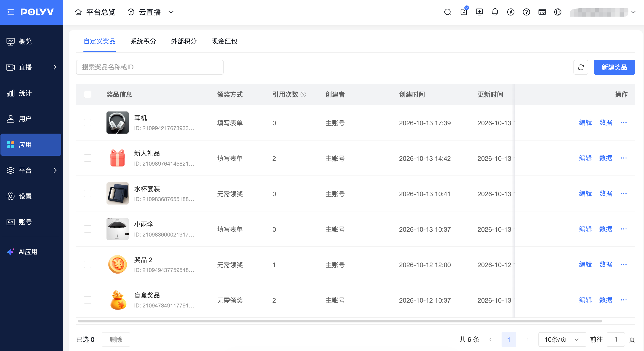The width and height of the screenshot is (644, 351).
Task: Open the billing yen circle icon
Action: pyautogui.click(x=511, y=12)
